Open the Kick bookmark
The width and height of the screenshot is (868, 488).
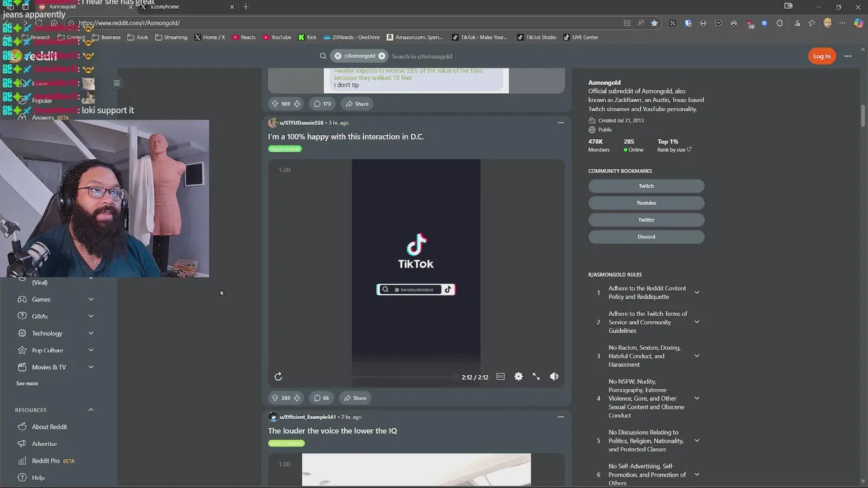(x=307, y=37)
